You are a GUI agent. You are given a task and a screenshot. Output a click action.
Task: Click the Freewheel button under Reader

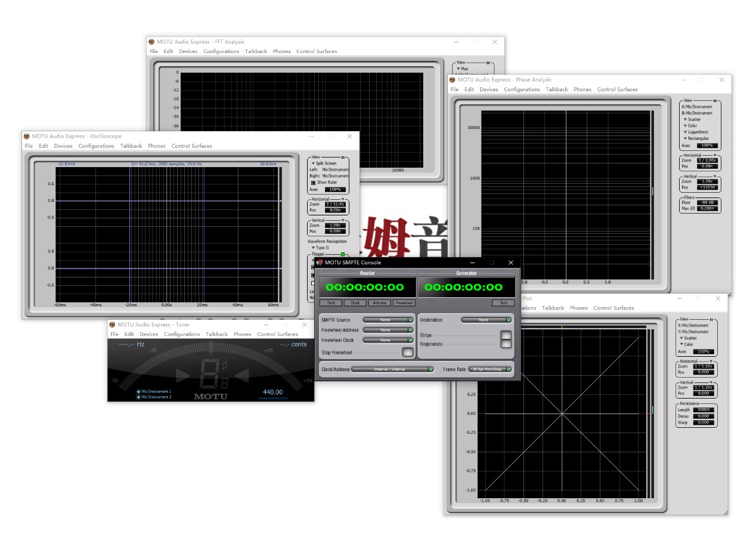coord(404,303)
